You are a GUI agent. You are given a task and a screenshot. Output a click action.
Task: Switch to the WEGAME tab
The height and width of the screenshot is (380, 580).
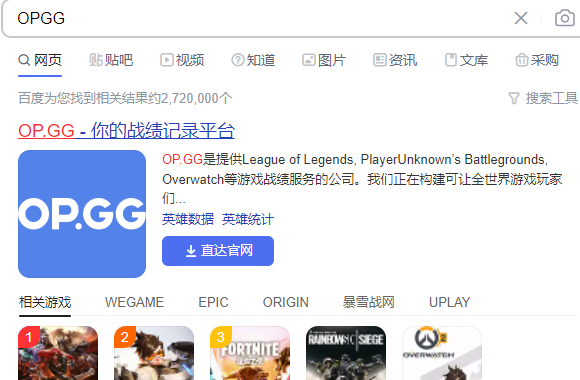pos(134,302)
